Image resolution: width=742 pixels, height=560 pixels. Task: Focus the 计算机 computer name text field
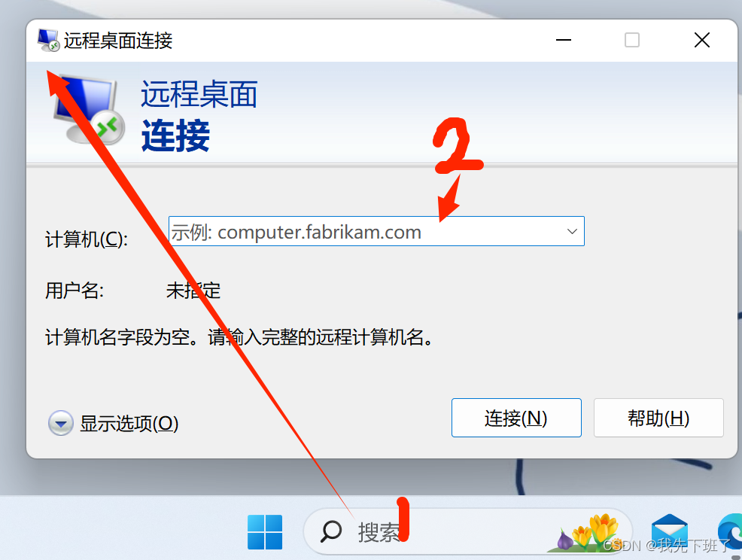tap(376, 232)
